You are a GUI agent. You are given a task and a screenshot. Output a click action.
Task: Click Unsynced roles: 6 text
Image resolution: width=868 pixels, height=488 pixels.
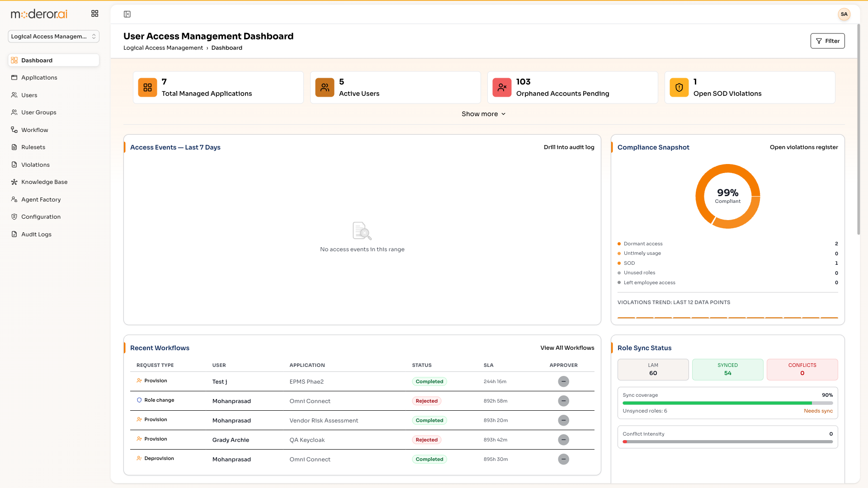point(645,411)
